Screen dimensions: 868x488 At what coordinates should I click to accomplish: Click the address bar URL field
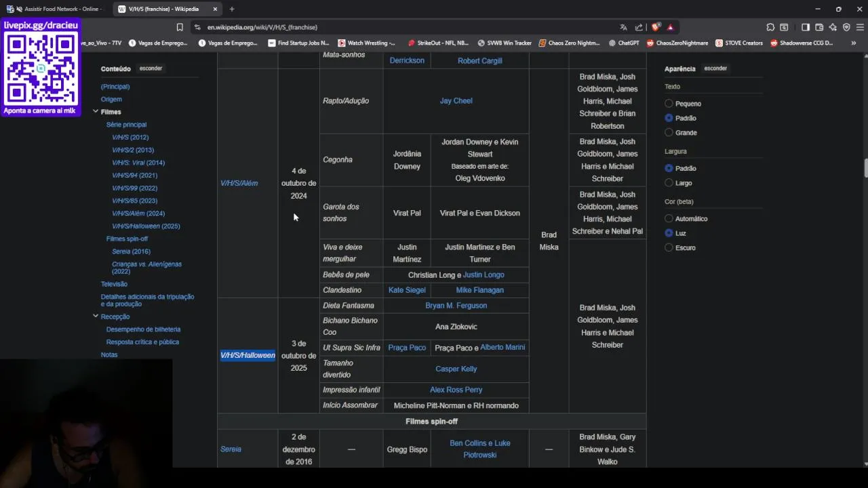tap(407, 27)
